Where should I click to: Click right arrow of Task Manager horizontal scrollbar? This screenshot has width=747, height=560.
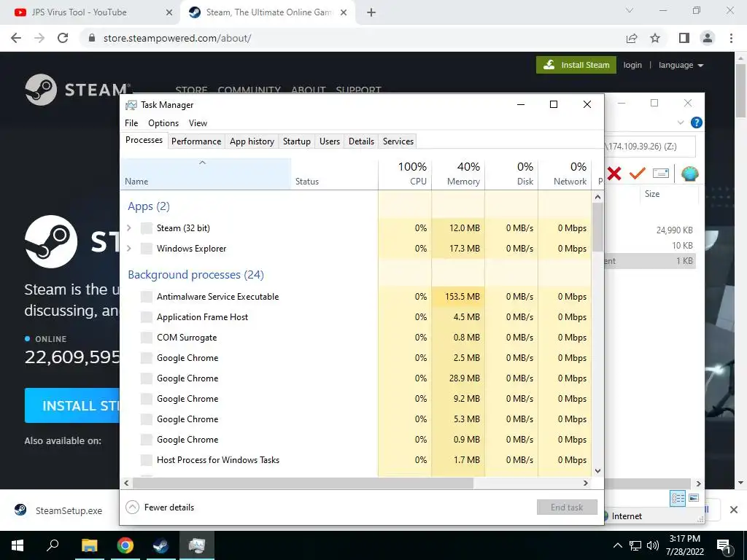pos(586,483)
